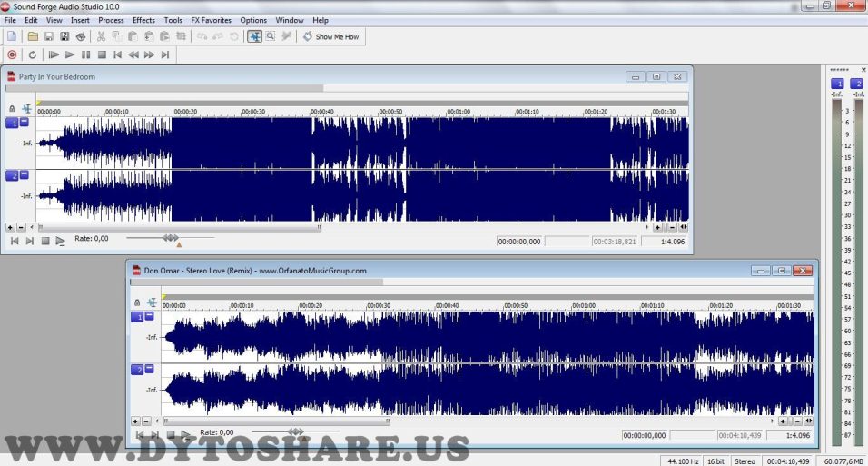Collapse channel 2 in Party In Your Bedroom

click(24, 174)
